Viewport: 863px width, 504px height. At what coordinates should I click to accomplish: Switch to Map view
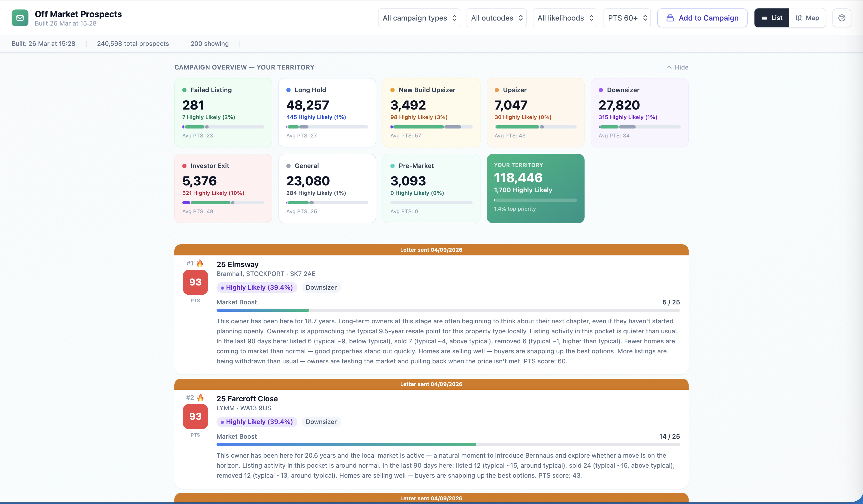[807, 18]
